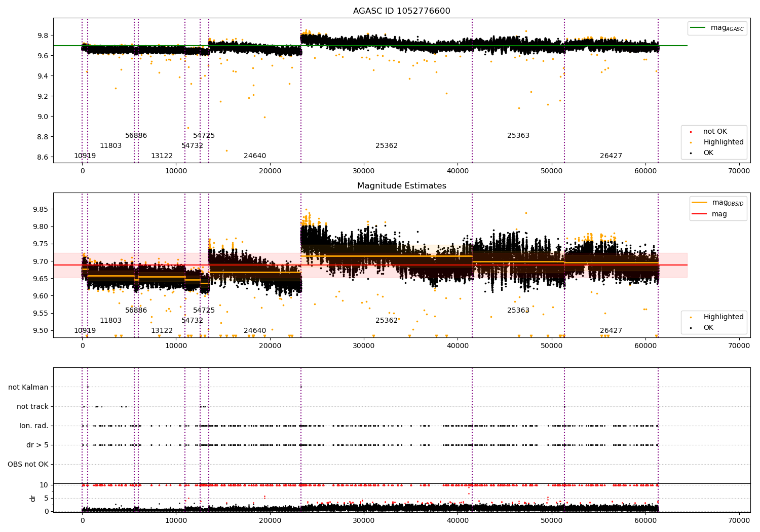Click the 30000 x-tick under the bottom plot
Viewport: 760px width, 532px height.
pos(364,520)
